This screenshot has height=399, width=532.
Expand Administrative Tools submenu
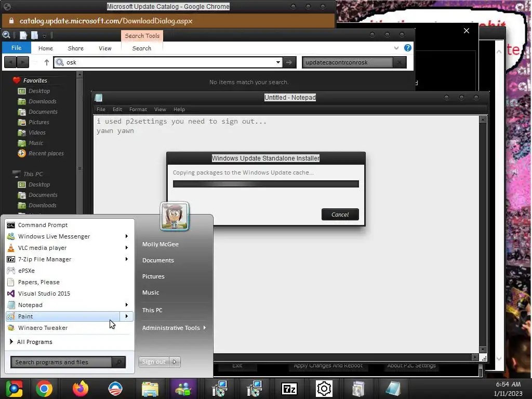[x=174, y=328]
